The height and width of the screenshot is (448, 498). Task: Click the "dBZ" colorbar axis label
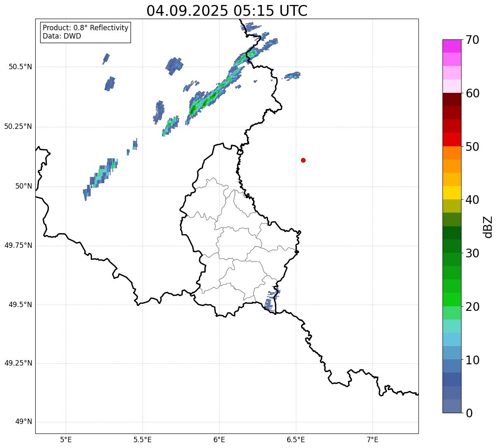point(488,227)
